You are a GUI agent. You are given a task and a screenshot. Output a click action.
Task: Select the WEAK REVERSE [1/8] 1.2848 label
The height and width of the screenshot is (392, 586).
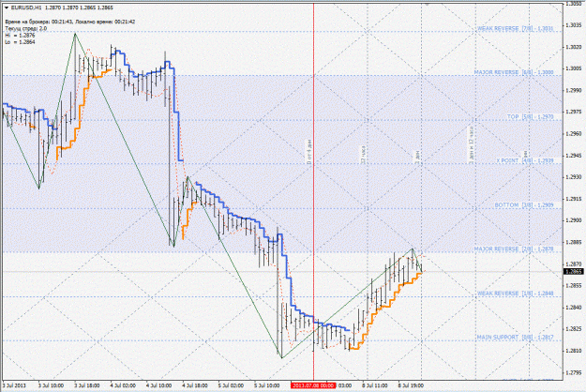[515, 294]
